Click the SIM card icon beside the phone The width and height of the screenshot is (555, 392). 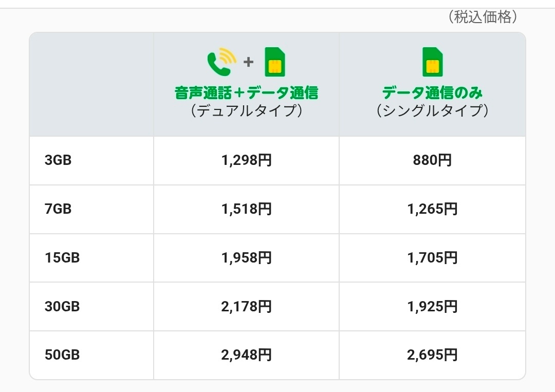pyautogui.click(x=275, y=62)
